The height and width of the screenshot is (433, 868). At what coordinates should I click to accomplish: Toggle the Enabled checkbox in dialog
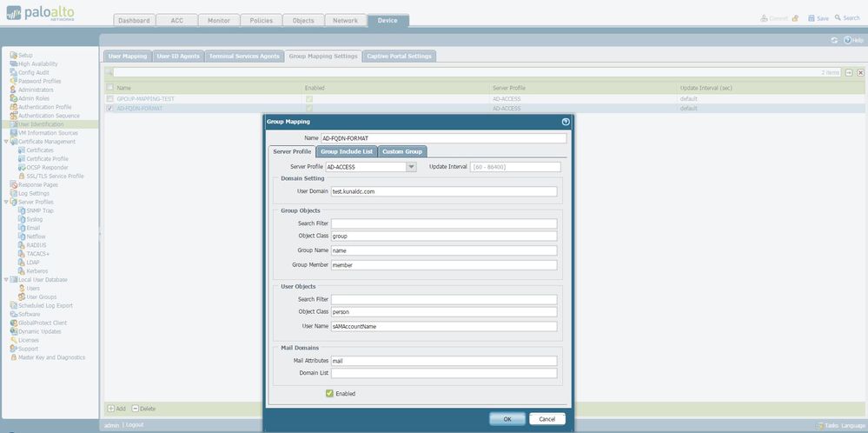(x=329, y=393)
